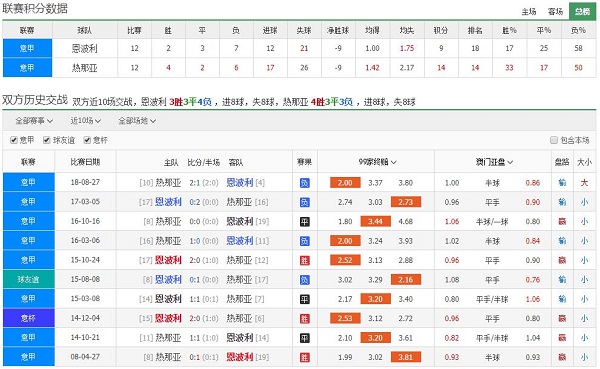Click the date 14-10-21
Screen dimensions: 600x369
[85, 338]
